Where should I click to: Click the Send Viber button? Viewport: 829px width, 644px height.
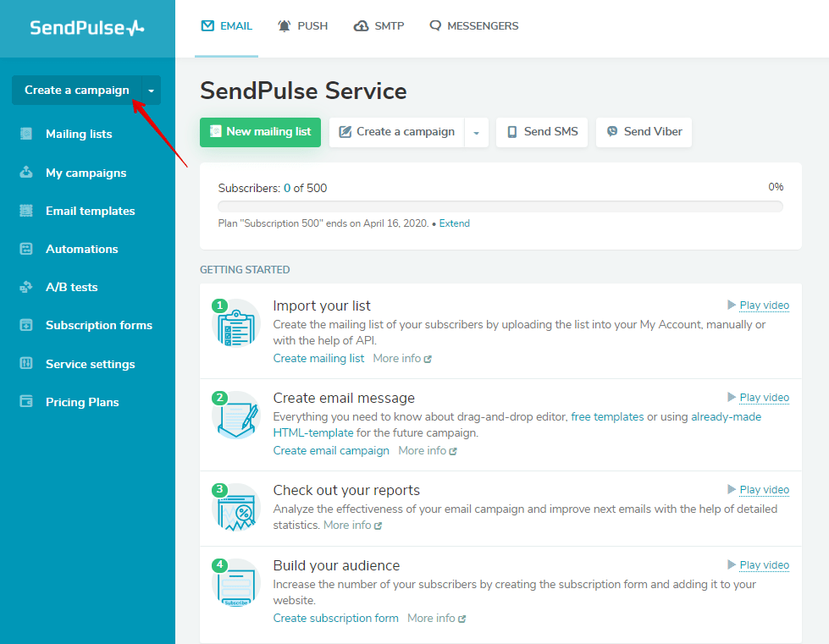coord(644,132)
